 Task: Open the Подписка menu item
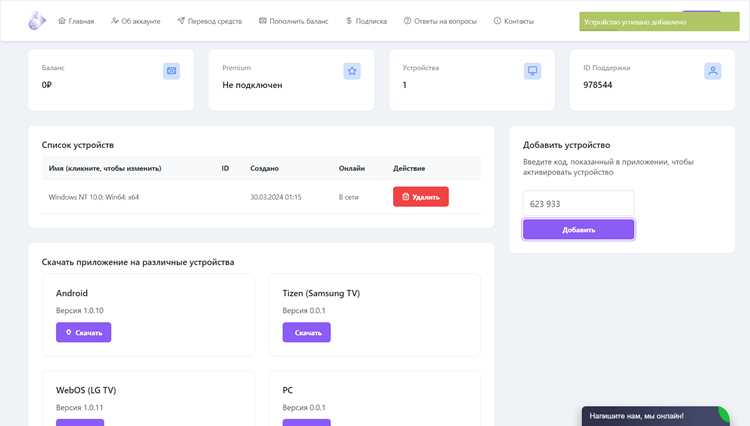pos(366,21)
